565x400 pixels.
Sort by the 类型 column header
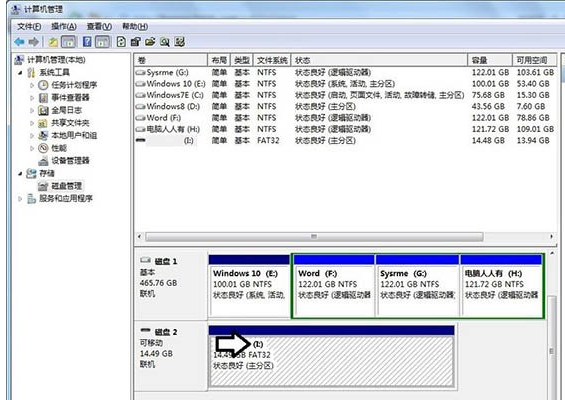coord(242,60)
